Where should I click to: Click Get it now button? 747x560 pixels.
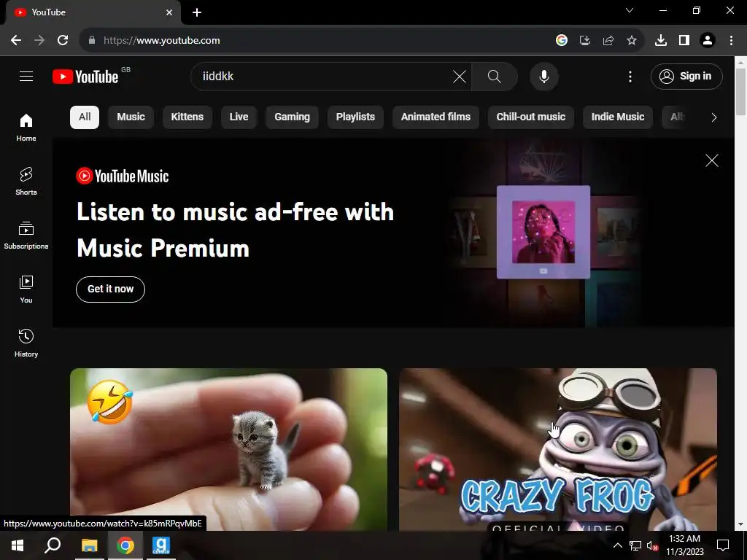pos(110,289)
